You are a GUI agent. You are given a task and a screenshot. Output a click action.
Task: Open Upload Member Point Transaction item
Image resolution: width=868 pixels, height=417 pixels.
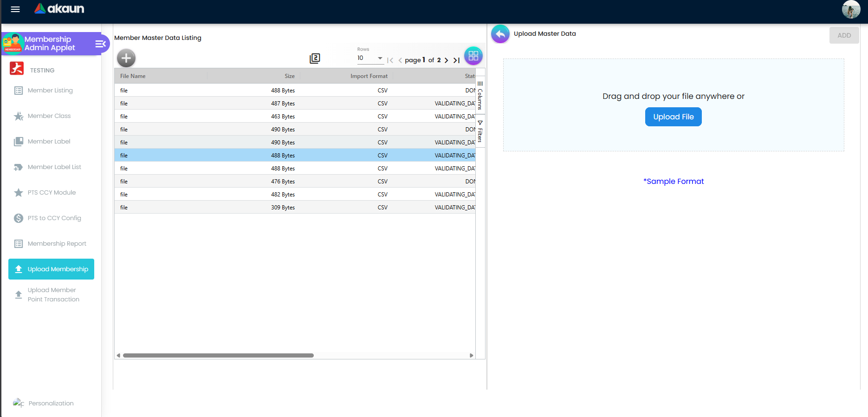click(51, 295)
